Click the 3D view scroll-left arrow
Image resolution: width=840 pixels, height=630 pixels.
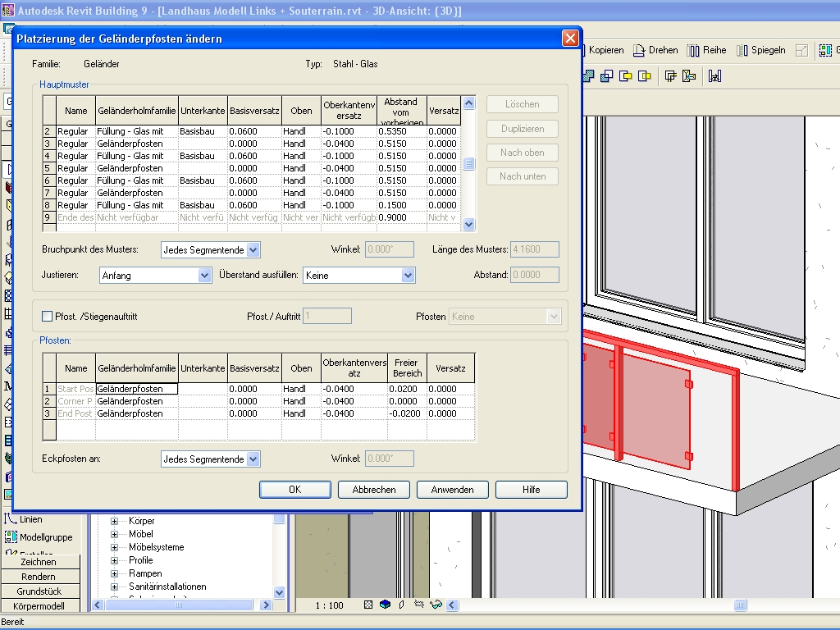(x=452, y=605)
